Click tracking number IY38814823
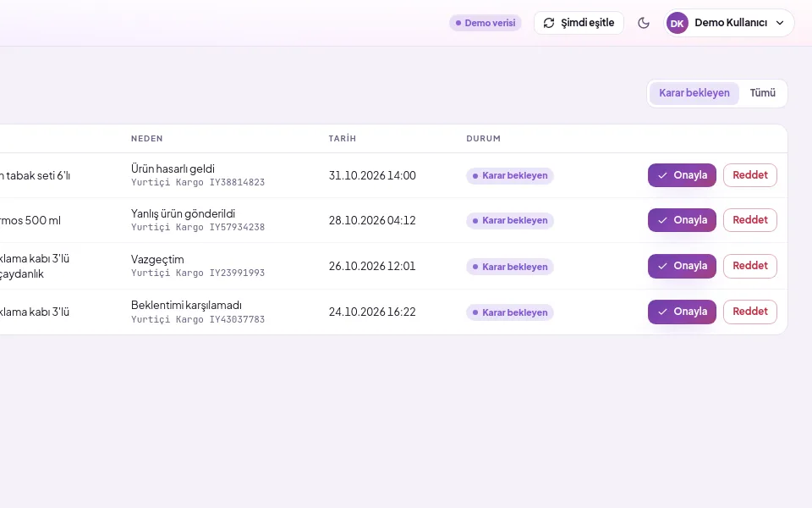 237,183
